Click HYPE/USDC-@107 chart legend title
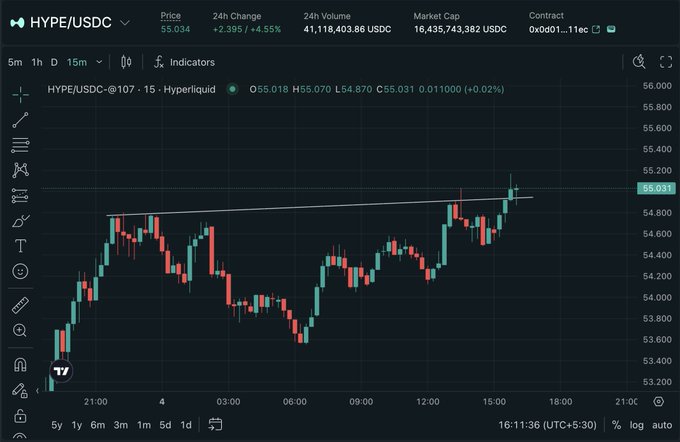The image size is (680, 442). click(x=131, y=89)
